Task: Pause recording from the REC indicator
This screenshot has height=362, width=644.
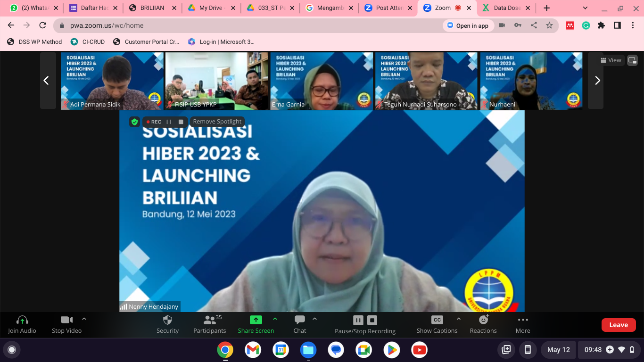Action: click(x=169, y=122)
